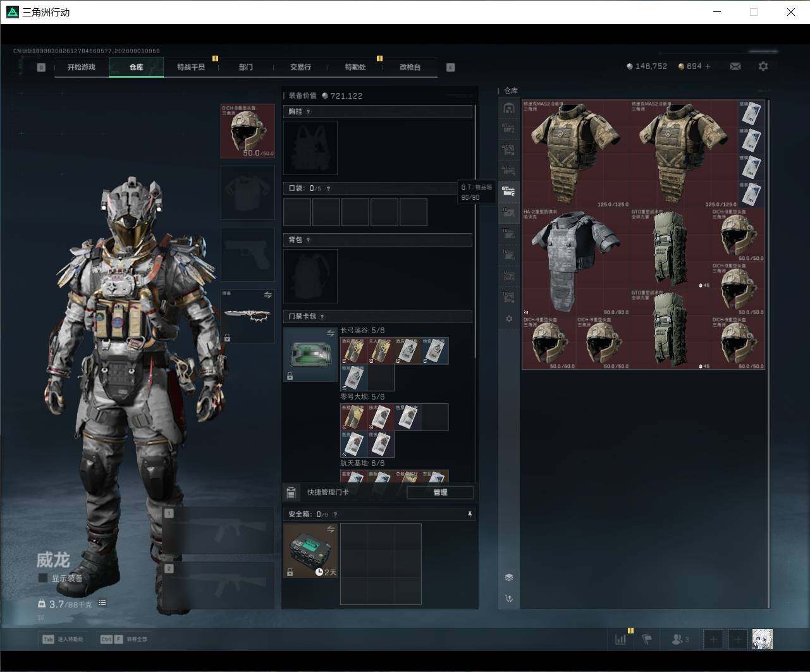Open the 交易行 tab

(x=300, y=67)
